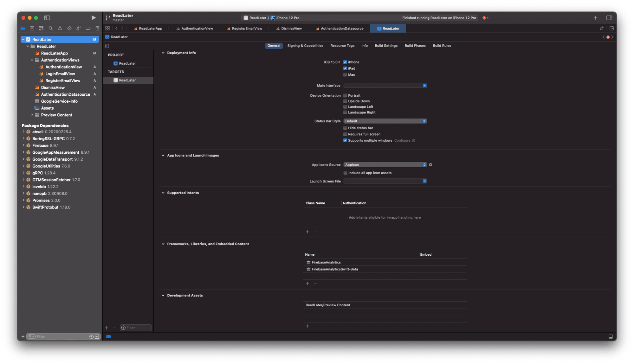The width and height of the screenshot is (634, 364).
Task: Click Configure next to multiple windows
Action: pyautogui.click(x=404, y=141)
